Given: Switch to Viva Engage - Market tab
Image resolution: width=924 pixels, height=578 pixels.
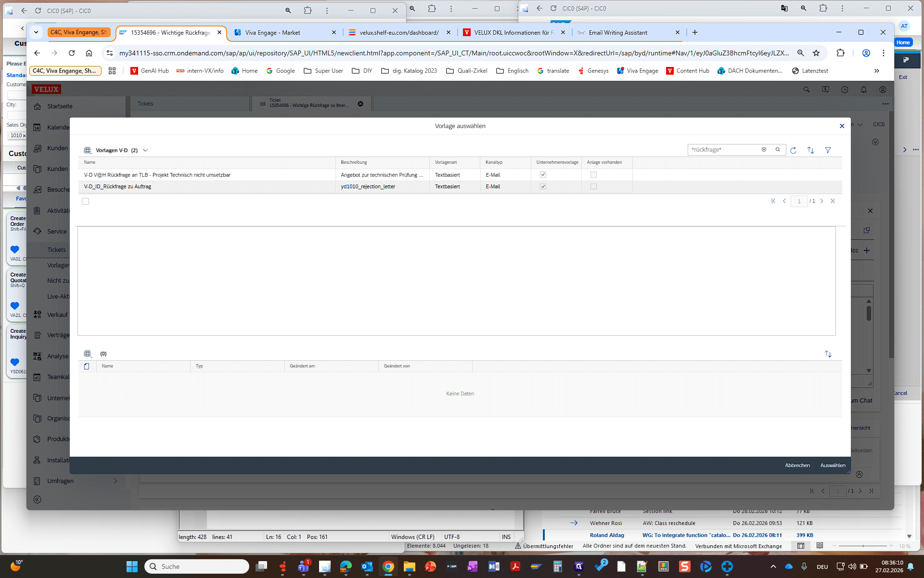Looking at the screenshot, I should (x=284, y=32).
